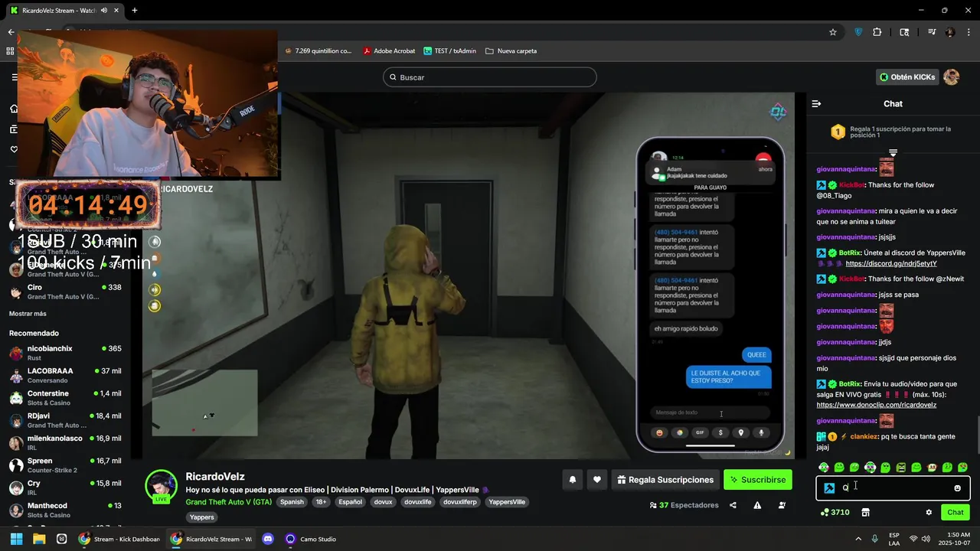Click the 3710 channel points balance
This screenshot has width=980, height=551.
click(835, 512)
